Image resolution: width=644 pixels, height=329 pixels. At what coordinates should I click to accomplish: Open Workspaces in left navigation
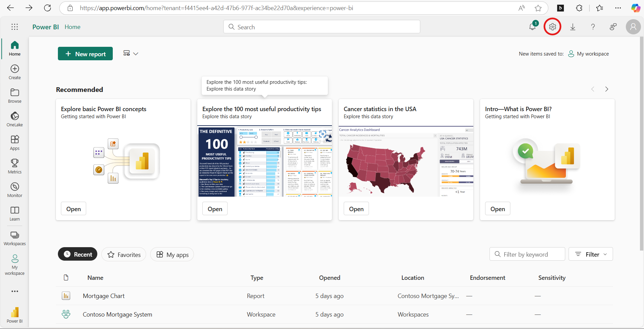tap(15, 238)
